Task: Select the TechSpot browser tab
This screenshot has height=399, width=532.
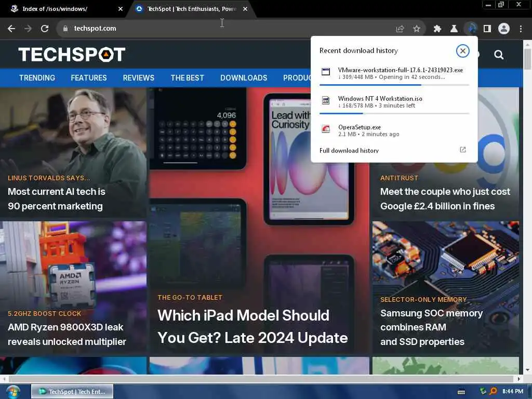Action: click(192, 9)
